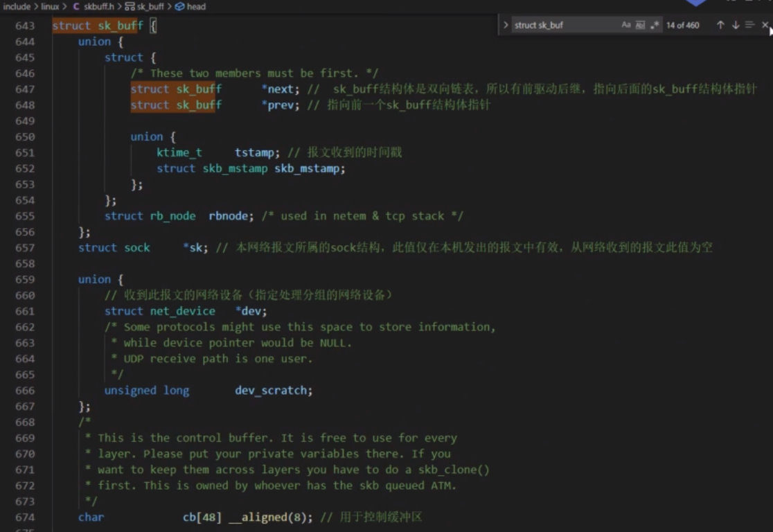Click the previous match arrow in find widget
Viewport: 773px width, 532px height.
(720, 25)
